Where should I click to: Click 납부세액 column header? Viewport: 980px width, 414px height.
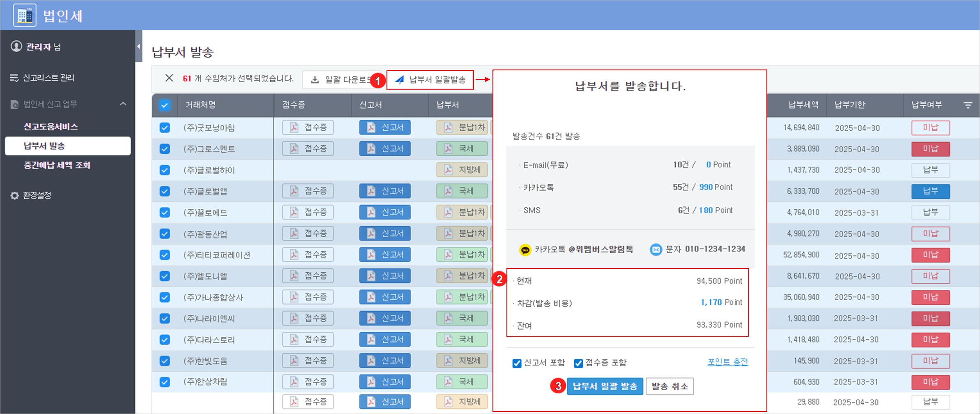tap(803, 105)
